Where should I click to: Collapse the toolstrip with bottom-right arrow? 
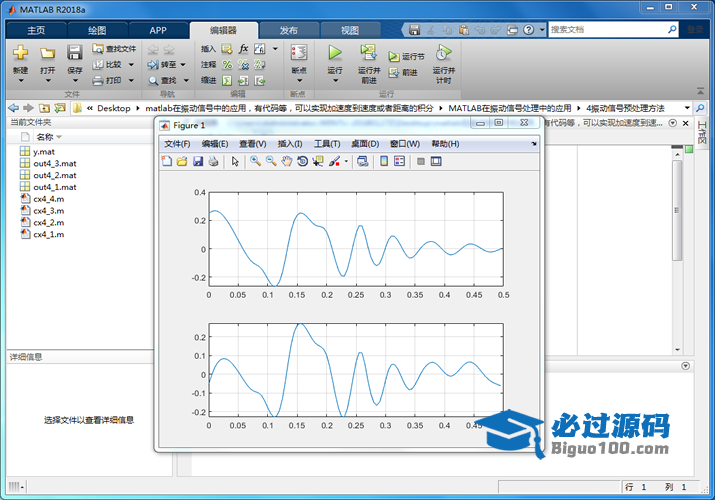pyautogui.click(x=700, y=91)
